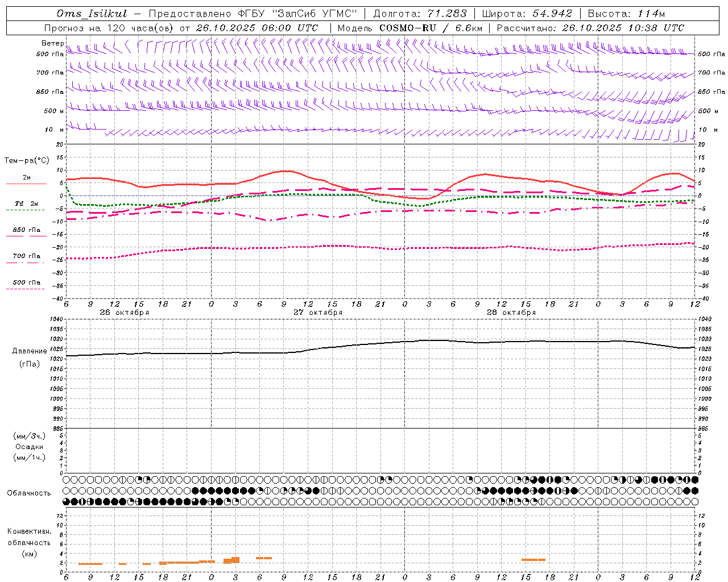This screenshot has height=582, width=728.
Task: Click the 10 м wind level label on left
Action: click(x=54, y=130)
